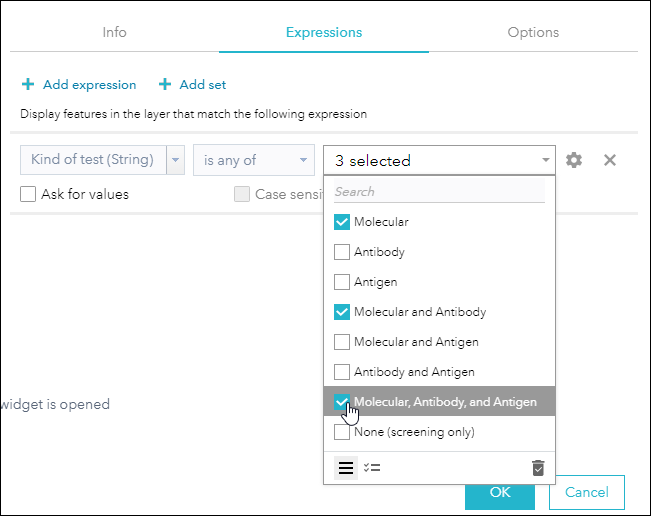The height and width of the screenshot is (516, 651).
Task: Enable the Ask for values checkbox
Action: (28, 194)
